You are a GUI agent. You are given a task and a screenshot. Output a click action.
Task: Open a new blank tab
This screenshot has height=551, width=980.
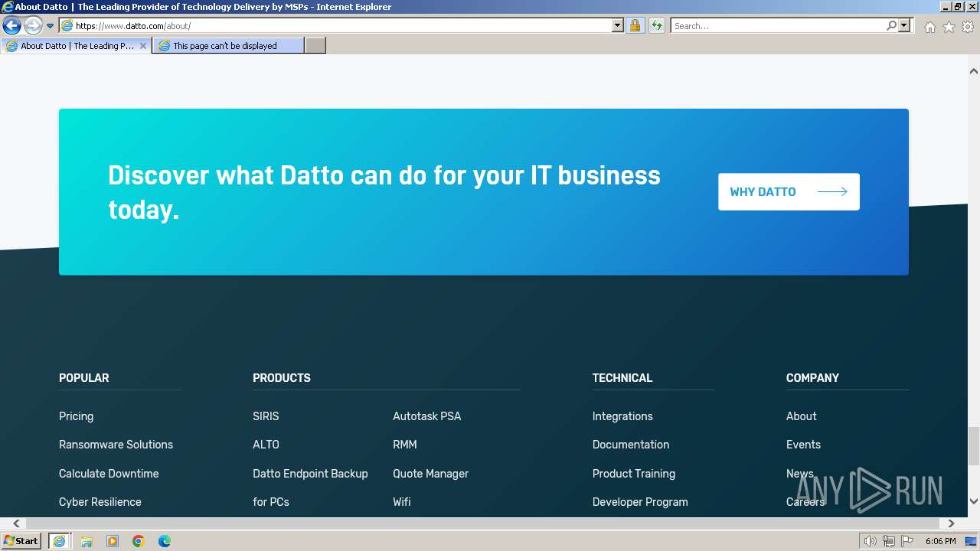(x=315, y=46)
